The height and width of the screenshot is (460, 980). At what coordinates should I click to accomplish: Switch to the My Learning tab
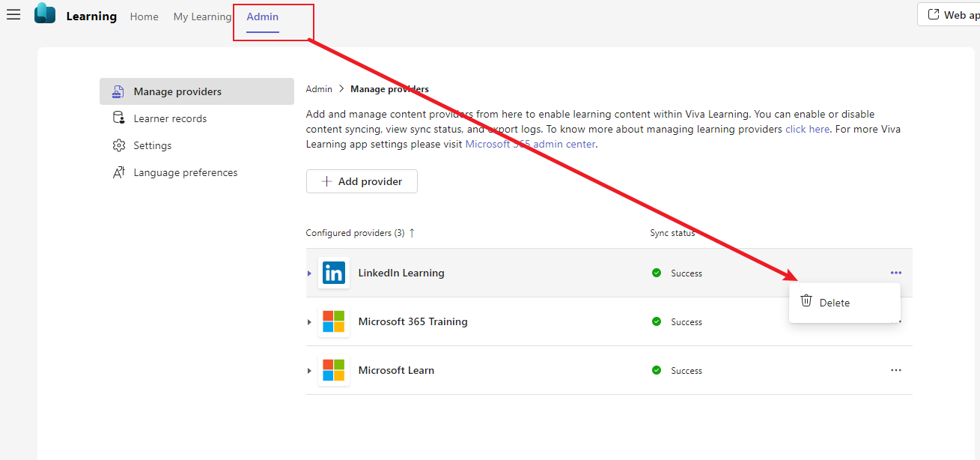click(202, 16)
